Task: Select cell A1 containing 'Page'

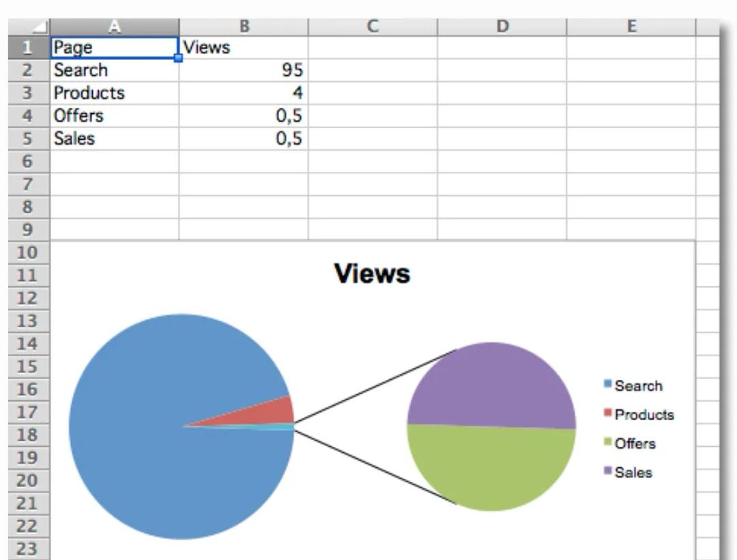Action: point(114,48)
